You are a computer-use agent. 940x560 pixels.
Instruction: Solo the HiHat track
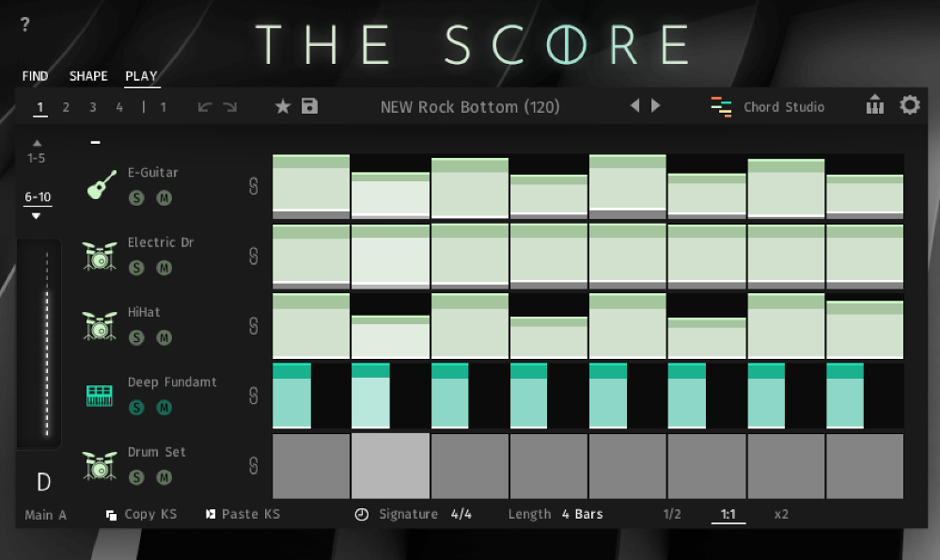tap(136, 338)
